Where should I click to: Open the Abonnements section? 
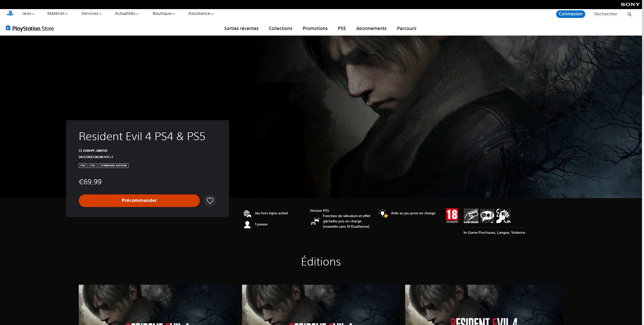coord(371,28)
